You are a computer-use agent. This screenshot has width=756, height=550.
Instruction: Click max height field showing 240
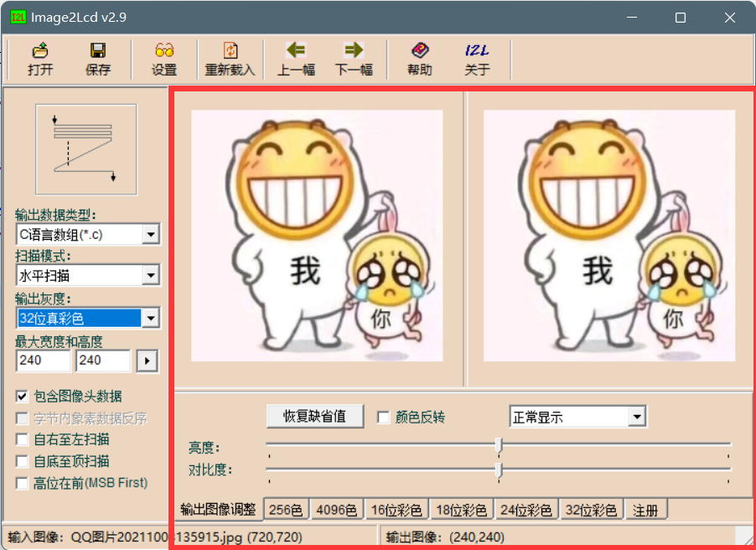click(x=103, y=361)
